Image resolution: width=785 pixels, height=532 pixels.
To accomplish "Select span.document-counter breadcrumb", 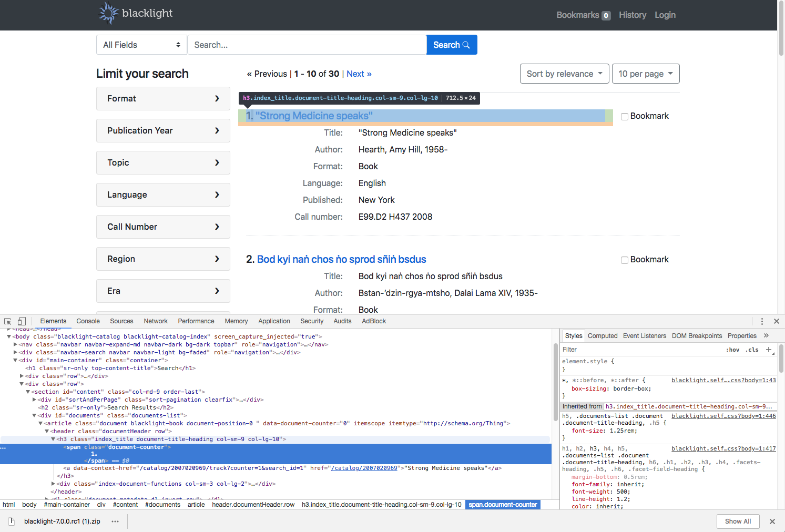I will [x=503, y=505].
